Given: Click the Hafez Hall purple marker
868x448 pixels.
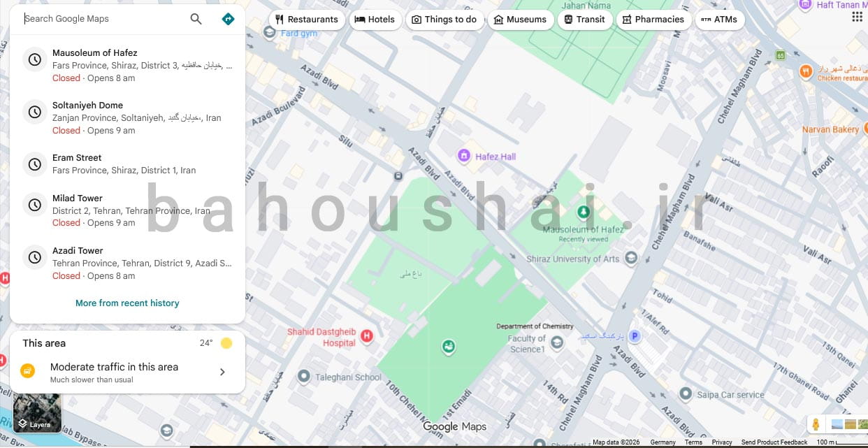Looking at the screenshot, I should (464, 156).
